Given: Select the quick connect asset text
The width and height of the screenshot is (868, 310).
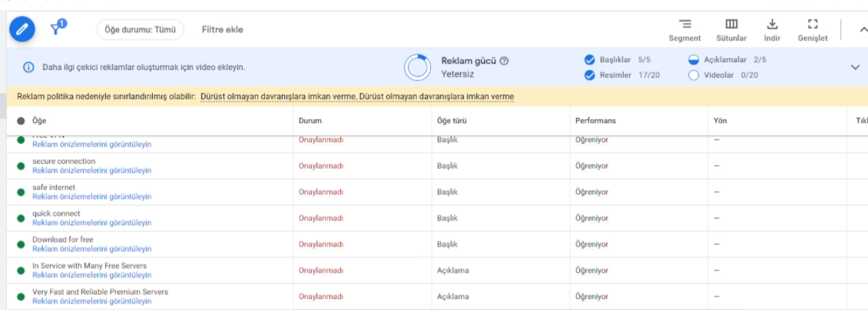Looking at the screenshot, I should (x=56, y=214).
